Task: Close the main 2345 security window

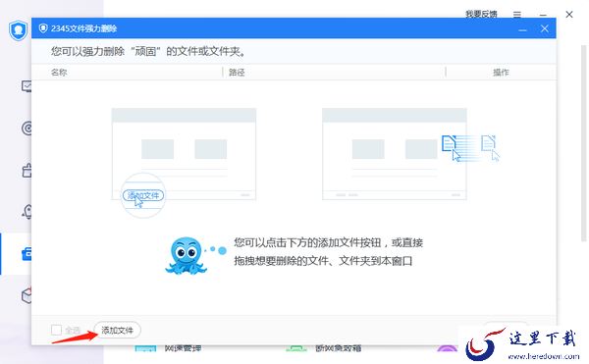Action: point(569,15)
